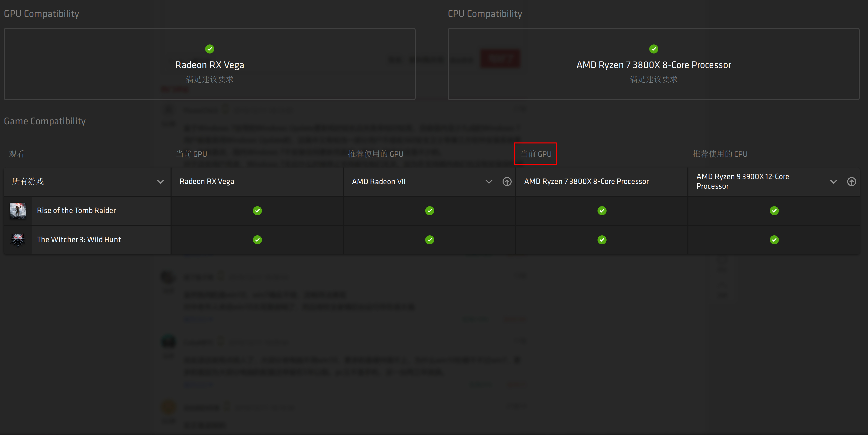Image resolution: width=868 pixels, height=435 pixels.
Task: Open Rise of the Tomb Raider game thumbnail
Action: coord(18,210)
